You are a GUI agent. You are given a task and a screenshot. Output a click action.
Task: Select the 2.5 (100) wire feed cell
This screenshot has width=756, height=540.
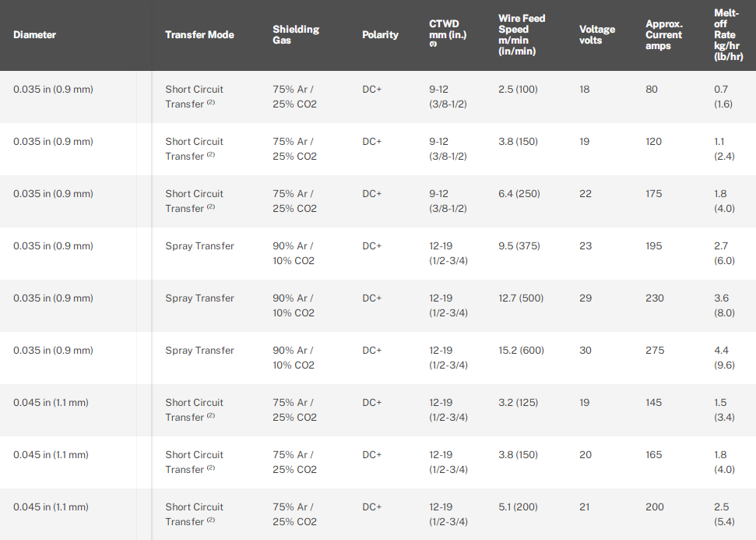coord(518,90)
